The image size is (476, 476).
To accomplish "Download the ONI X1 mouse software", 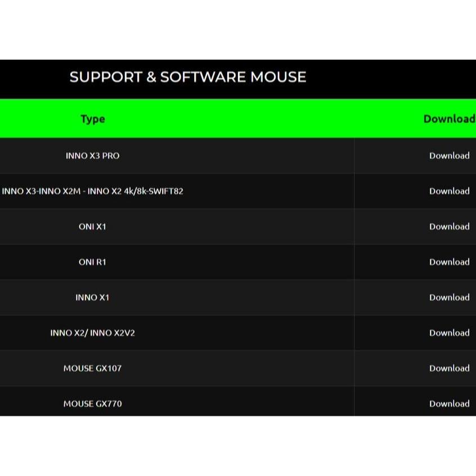I will [x=449, y=227].
